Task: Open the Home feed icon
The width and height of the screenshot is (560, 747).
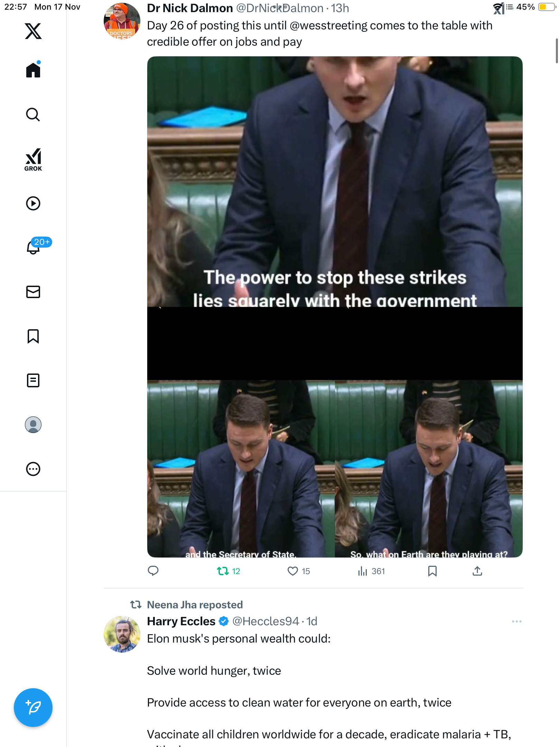Action: pos(33,70)
